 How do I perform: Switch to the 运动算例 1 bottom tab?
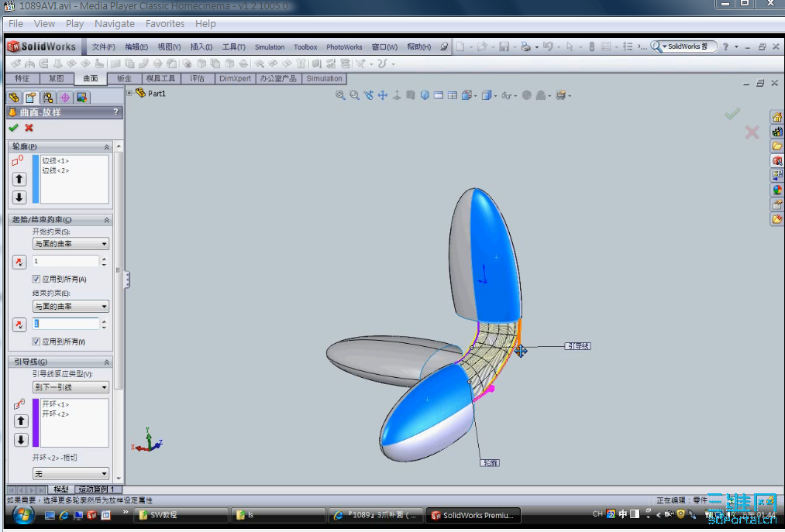tap(97, 489)
